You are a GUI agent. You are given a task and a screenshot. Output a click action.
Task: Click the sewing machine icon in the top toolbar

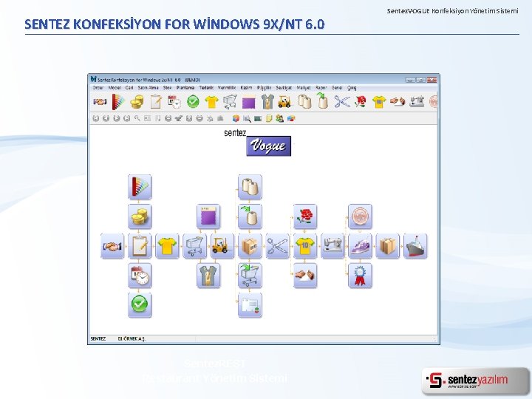pos(417,102)
